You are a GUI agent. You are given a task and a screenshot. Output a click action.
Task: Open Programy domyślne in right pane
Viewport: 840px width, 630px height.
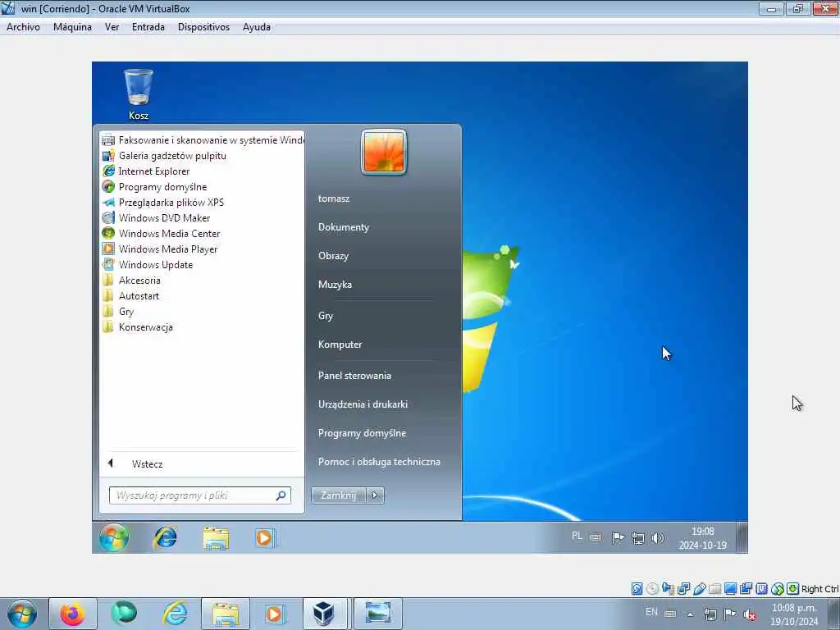pos(362,433)
